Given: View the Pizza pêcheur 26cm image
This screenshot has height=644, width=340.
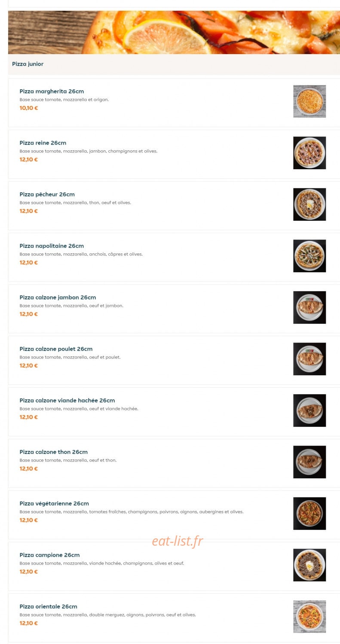Looking at the screenshot, I should tap(309, 204).
